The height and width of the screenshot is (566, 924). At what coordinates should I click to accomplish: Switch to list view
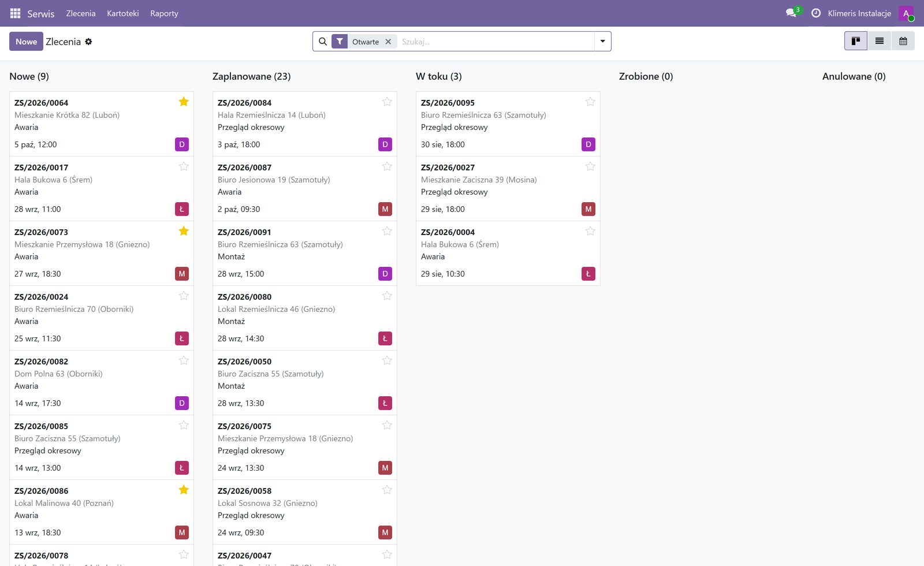pos(880,41)
